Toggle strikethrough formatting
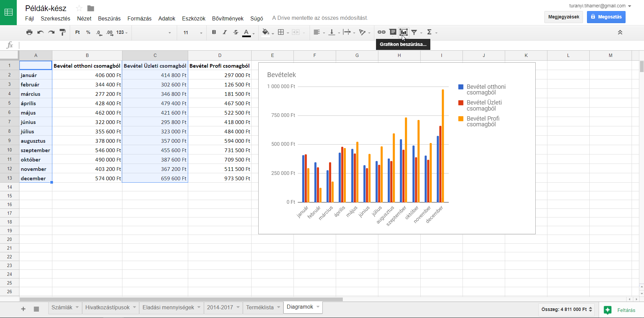The image size is (644, 318). click(x=236, y=32)
